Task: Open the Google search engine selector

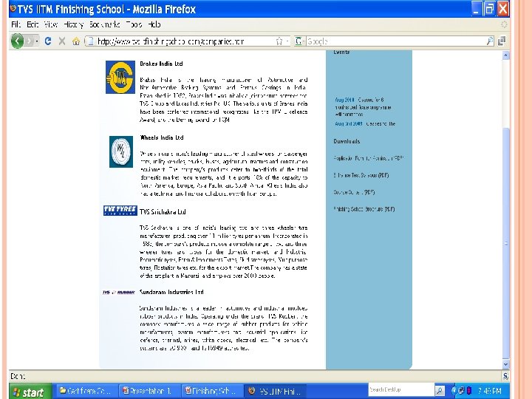Action: click(299, 41)
